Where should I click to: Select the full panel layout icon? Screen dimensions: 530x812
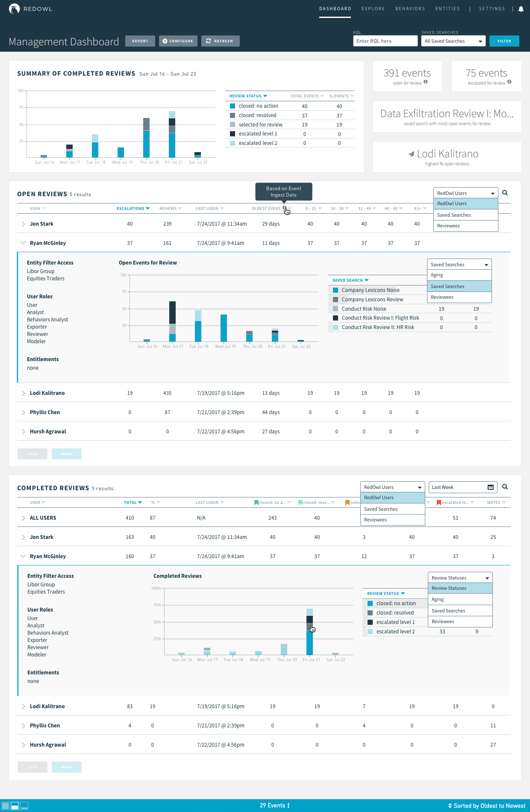[5, 806]
